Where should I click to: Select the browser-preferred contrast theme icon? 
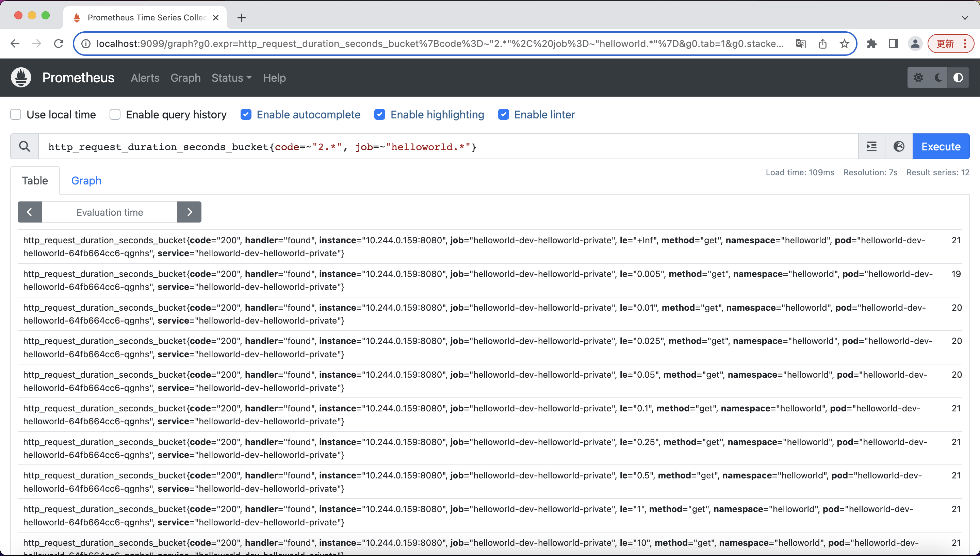958,78
